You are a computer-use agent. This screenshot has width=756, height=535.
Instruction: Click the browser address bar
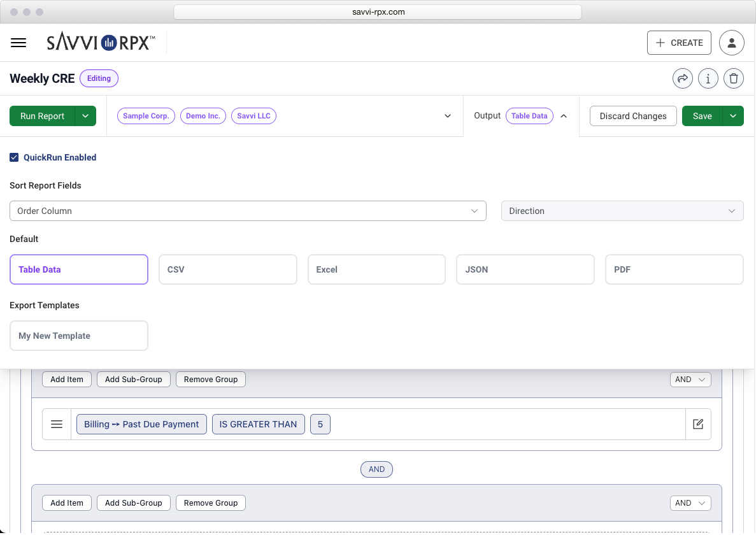click(378, 12)
